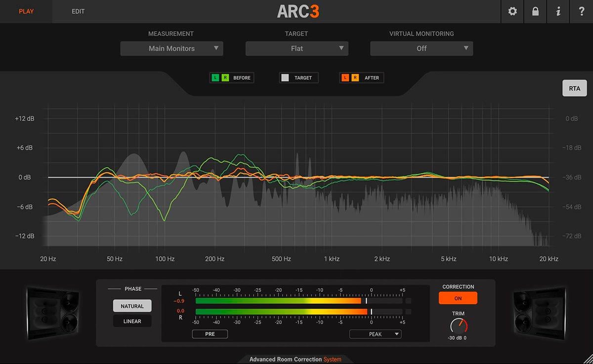The image size is (593, 364).
Task: Open the Virtual Monitoring dropdown showing Off
Action: click(422, 48)
